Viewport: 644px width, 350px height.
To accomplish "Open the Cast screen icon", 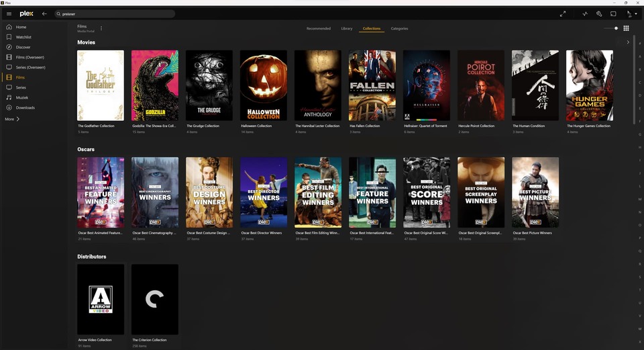I will tap(613, 13).
